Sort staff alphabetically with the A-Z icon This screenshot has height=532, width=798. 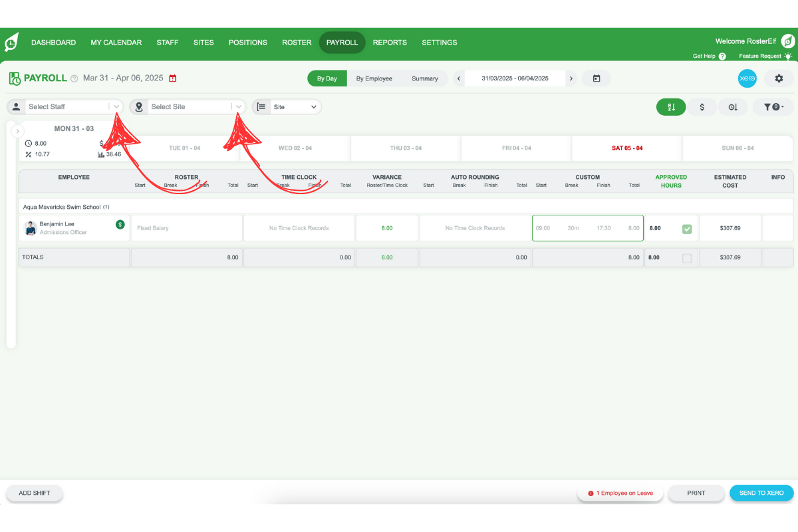point(671,106)
